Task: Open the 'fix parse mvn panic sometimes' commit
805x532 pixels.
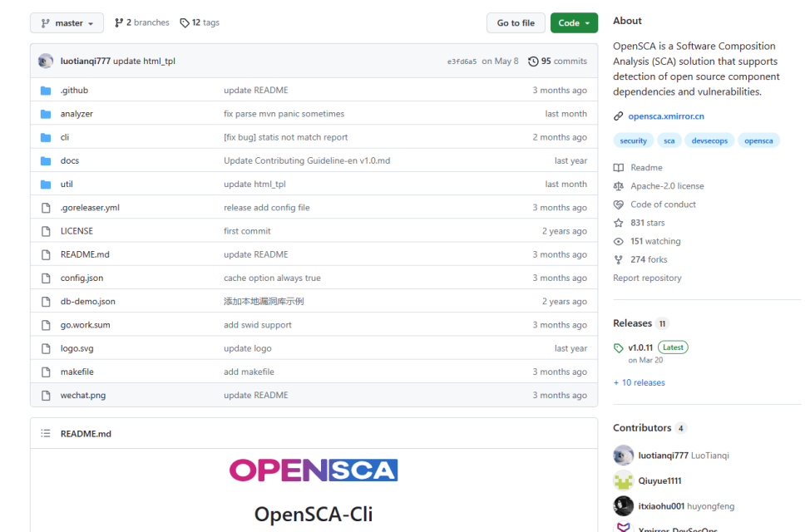Action: click(284, 114)
